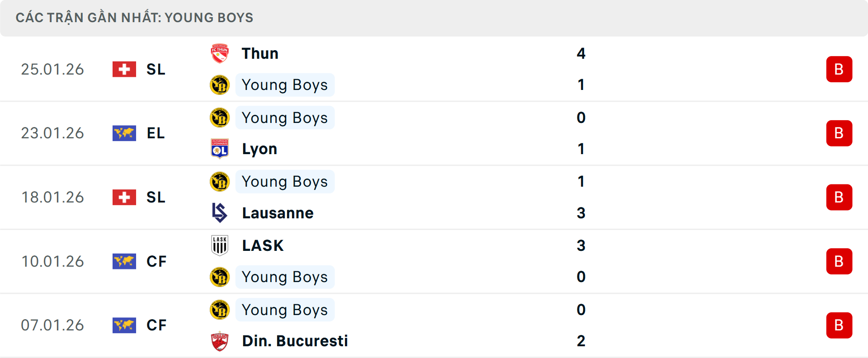868x358 pixels.
Task: Click the Europa League icon on the Lyon row
Action: (124, 133)
